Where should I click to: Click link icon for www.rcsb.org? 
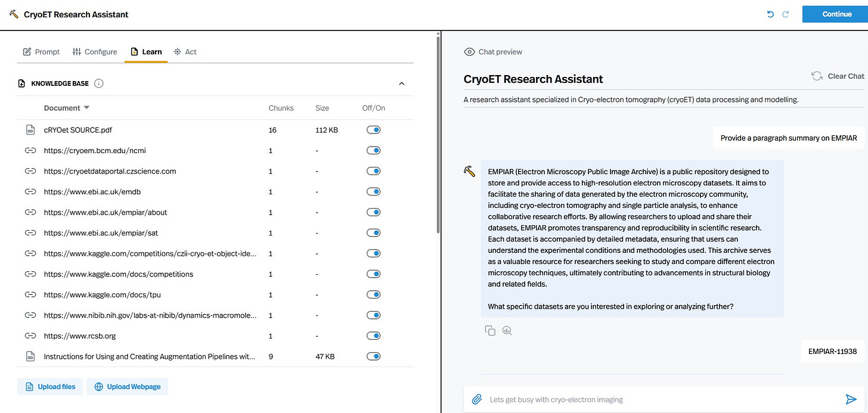click(x=30, y=336)
